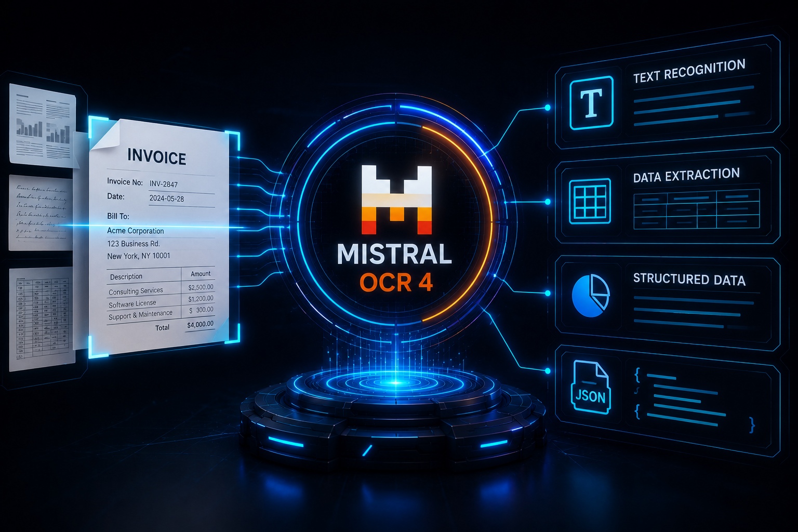Click the table preview in Data Extraction panel
This screenshot has height=532, width=798.
pyautogui.click(x=696, y=209)
